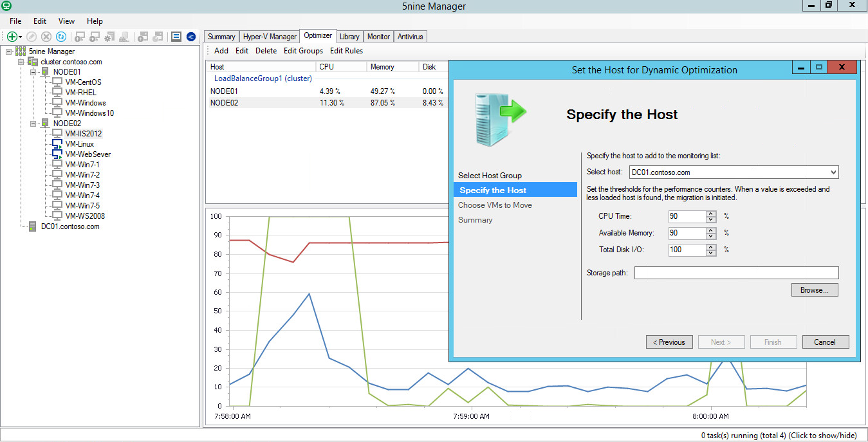Click the blue Refresh icon in toolbar
The image size is (868, 442).
pyautogui.click(x=61, y=37)
